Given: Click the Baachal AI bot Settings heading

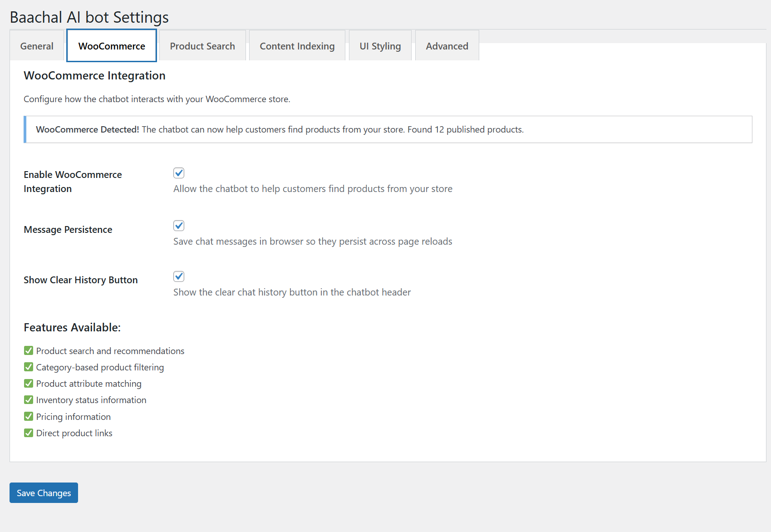Looking at the screenshot, I should (89, 17).
